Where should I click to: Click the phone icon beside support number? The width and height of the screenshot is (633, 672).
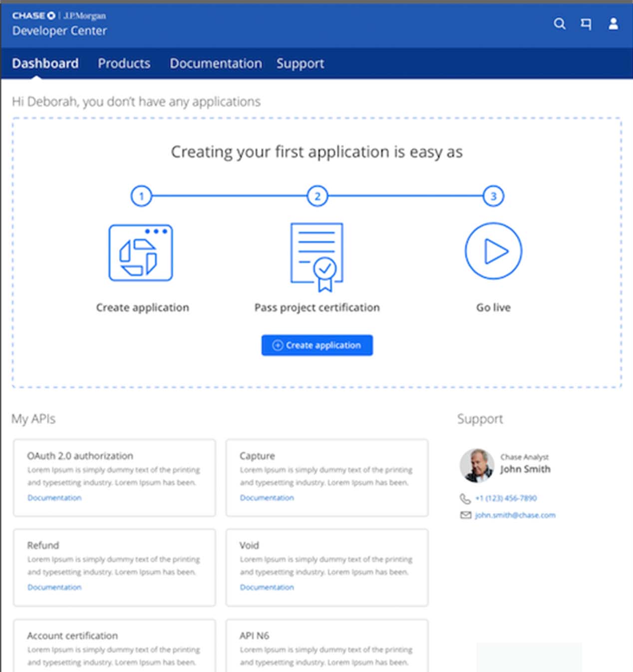click(x=465, y=498)
